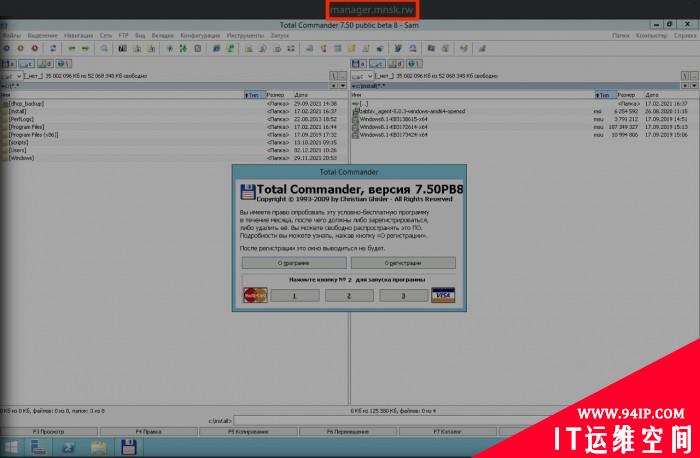This screenshot has width=700, height=458.
Task: Open right panel directory history arrow
Action: 694,86
